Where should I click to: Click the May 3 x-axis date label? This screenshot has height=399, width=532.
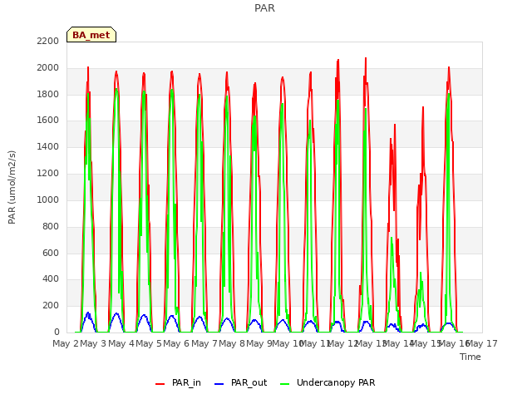[93, 343]
